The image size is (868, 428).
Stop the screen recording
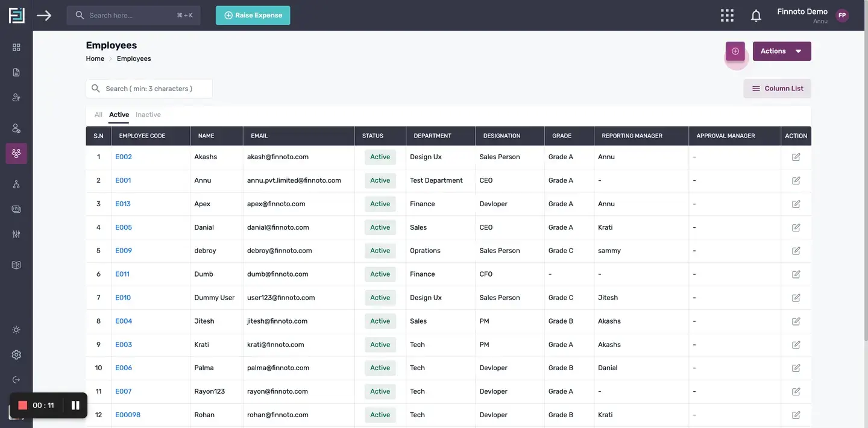coord(23,405)
